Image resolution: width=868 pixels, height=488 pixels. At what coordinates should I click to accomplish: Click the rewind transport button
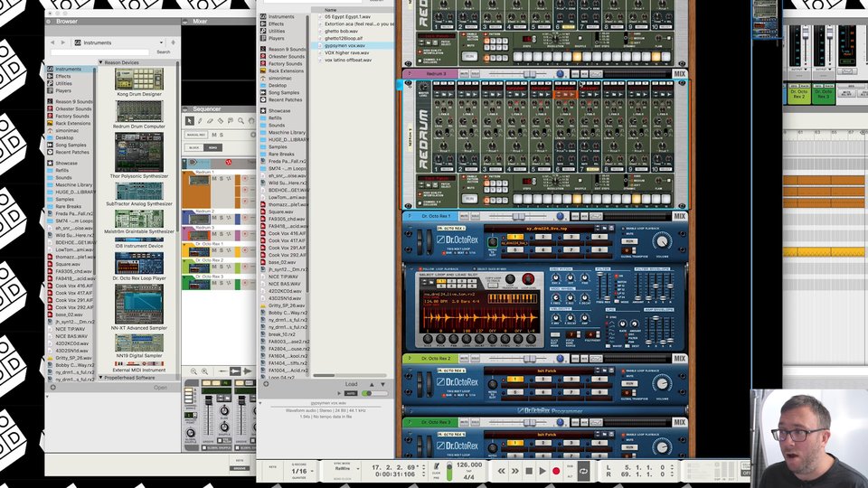(x=501, y=471)
